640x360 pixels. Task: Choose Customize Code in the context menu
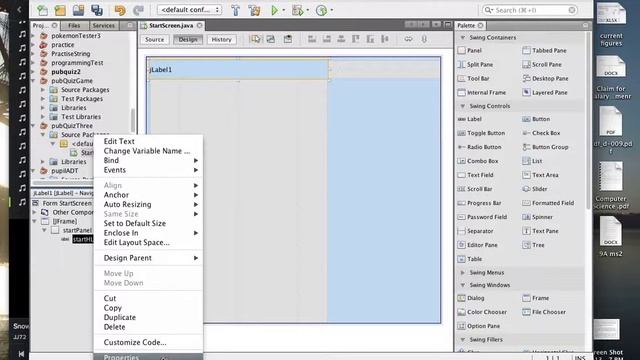(x=148, y=342)
